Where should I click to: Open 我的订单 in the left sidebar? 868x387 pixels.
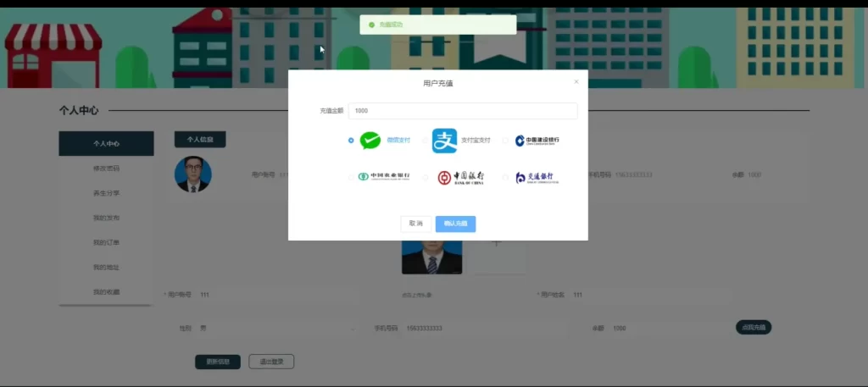[x=106, y=243]
